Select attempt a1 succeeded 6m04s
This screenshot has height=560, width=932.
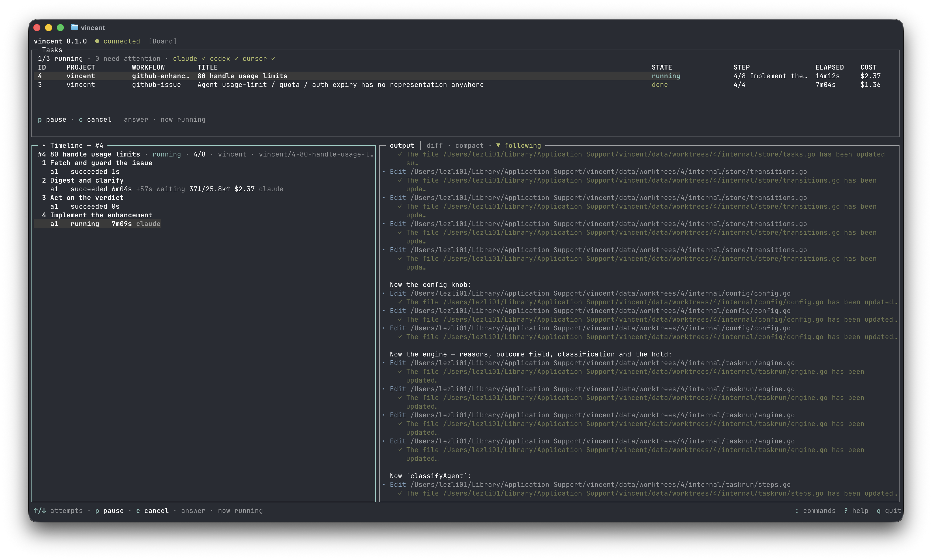(167, 189)
